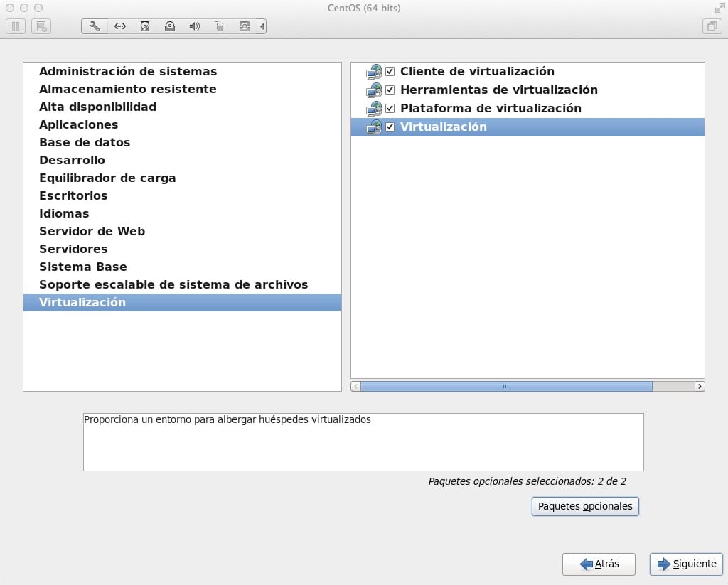Click the sound speaker toolbar icon
This screenshot has width=728, height=585.
pos(195,27)
